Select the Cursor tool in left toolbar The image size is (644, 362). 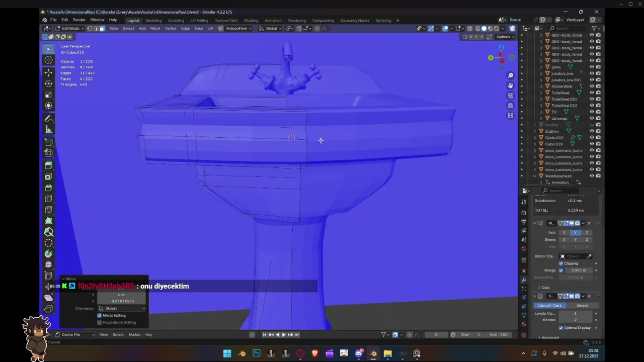click(48, 60)
